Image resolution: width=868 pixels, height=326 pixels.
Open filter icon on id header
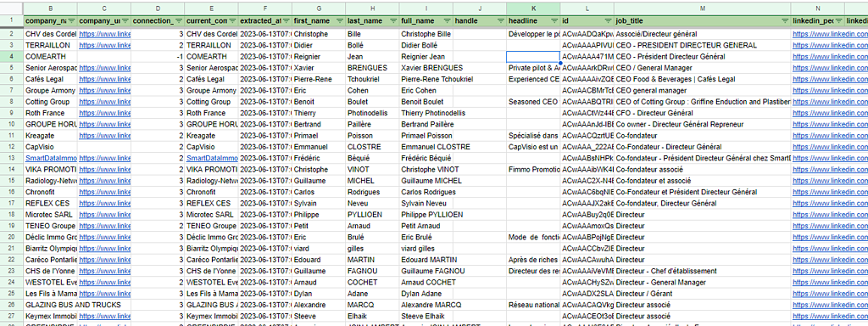tap(608, 21)
